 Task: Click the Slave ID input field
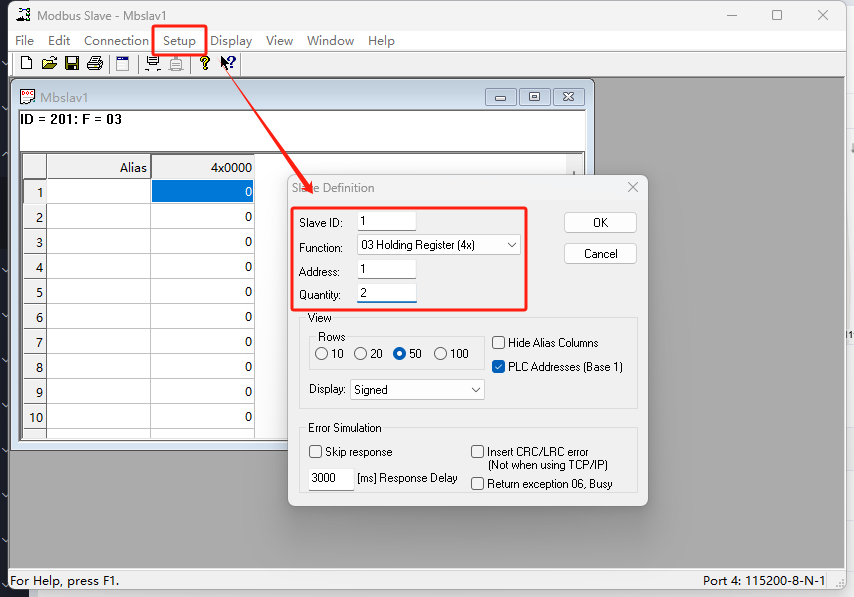coord(386,222)
